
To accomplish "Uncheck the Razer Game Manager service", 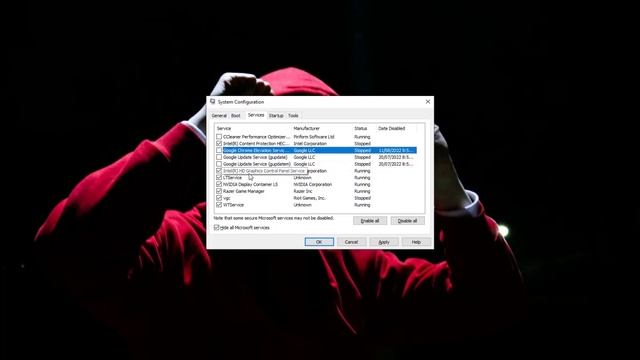I will 219,191.
